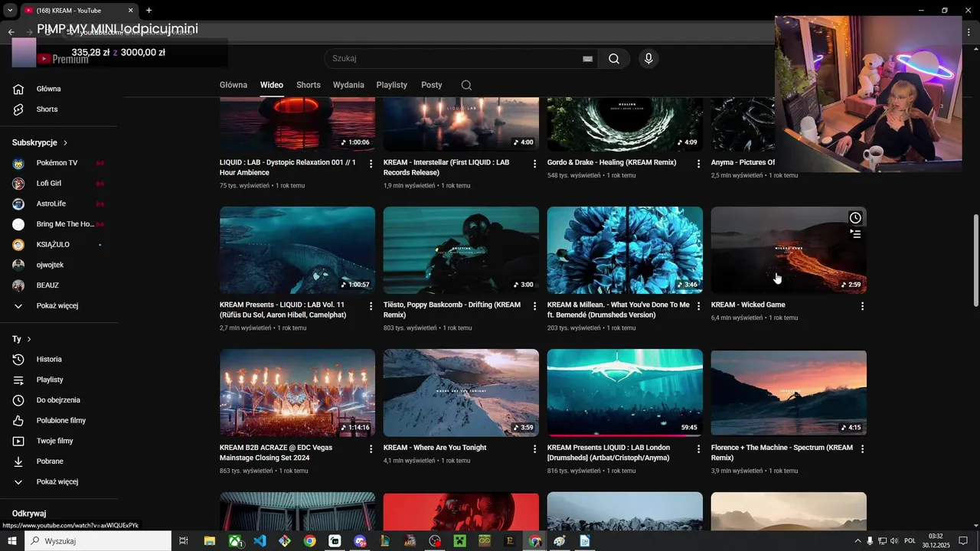Expand Pokaż więcej under subscriptions
980x551 pixels.
59,305
